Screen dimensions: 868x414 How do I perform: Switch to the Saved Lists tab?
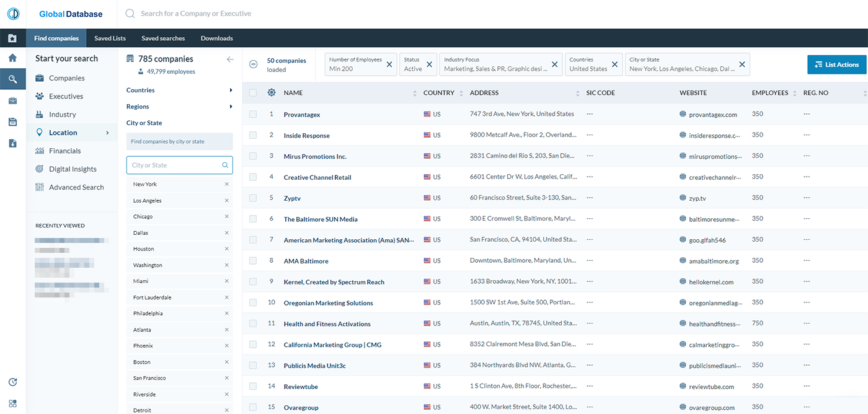(x=110, y=38)
